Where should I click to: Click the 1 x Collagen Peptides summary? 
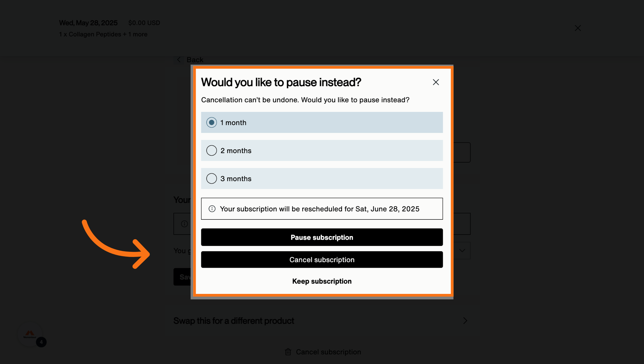(103, 34)
